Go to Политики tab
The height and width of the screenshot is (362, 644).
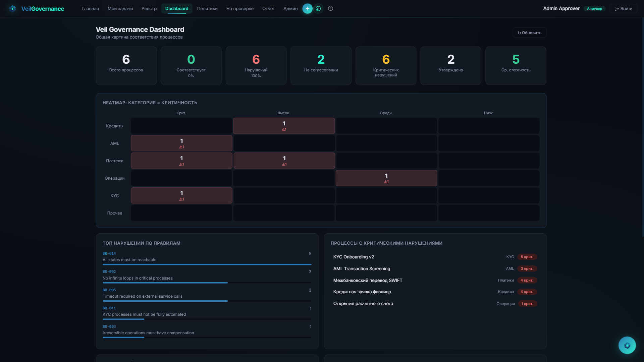tap(207, 9)
